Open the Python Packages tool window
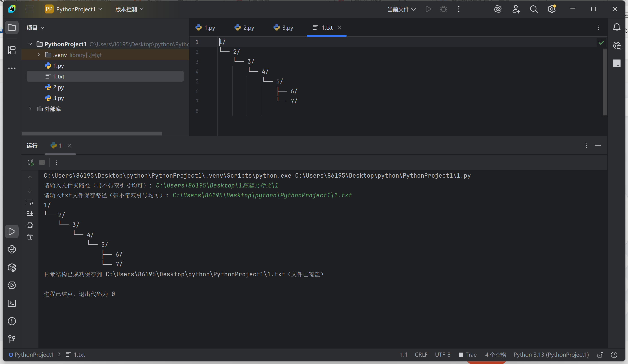Image resolution: width=628 pixels, height=364 pixels. (12, 268)
